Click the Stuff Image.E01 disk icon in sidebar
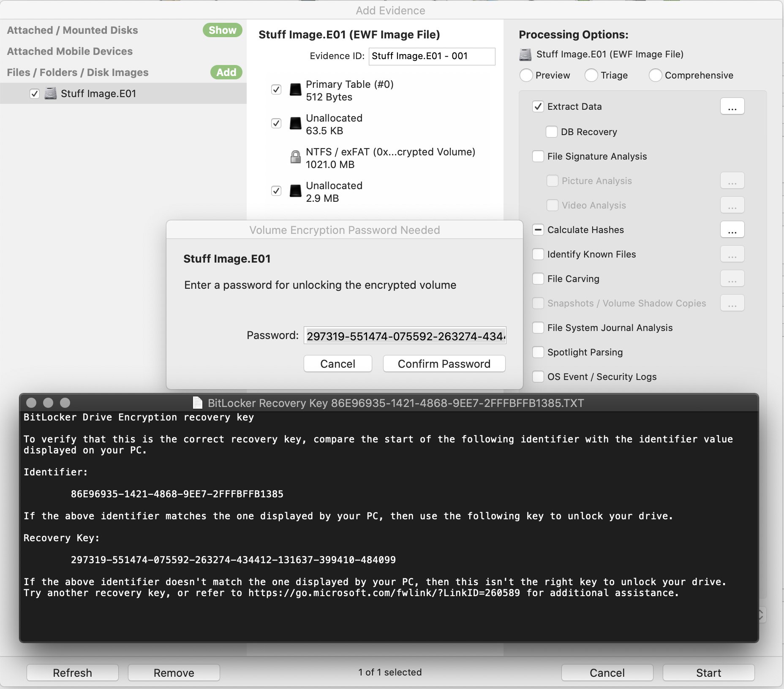 click(x=51, y=93)
